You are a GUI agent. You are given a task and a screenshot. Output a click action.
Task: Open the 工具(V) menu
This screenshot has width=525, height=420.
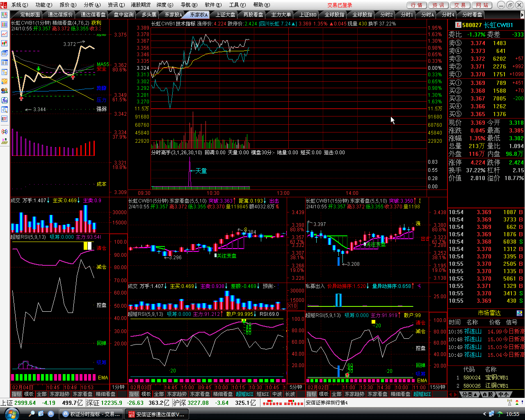tap(237, 5)
